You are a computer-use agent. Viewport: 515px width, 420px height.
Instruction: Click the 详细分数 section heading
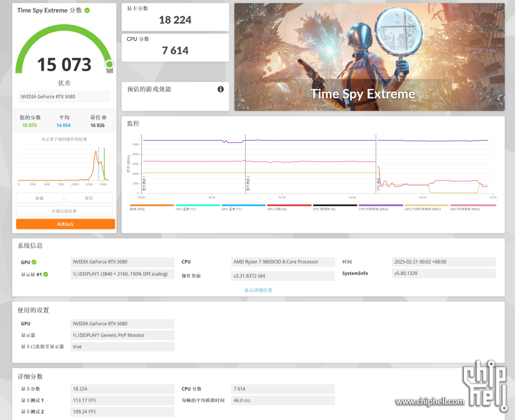[30, 377]
